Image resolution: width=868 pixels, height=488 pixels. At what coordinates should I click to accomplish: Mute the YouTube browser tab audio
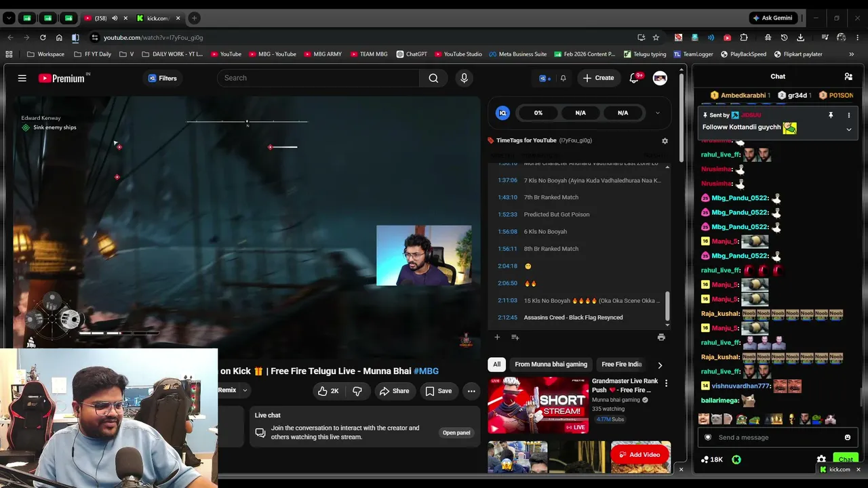point(114,18)
